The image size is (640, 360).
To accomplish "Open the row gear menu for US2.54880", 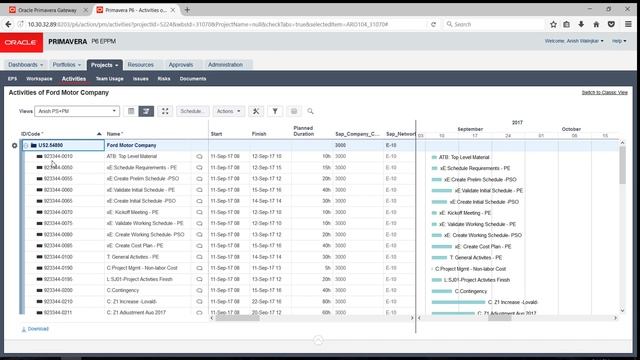I will point(14,145).
